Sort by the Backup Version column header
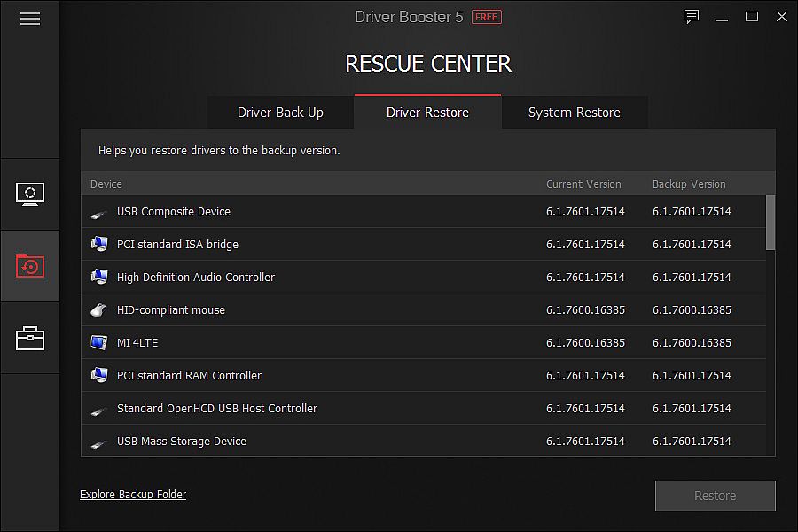Viewport: 798px width, 532px height. (689, 184)
